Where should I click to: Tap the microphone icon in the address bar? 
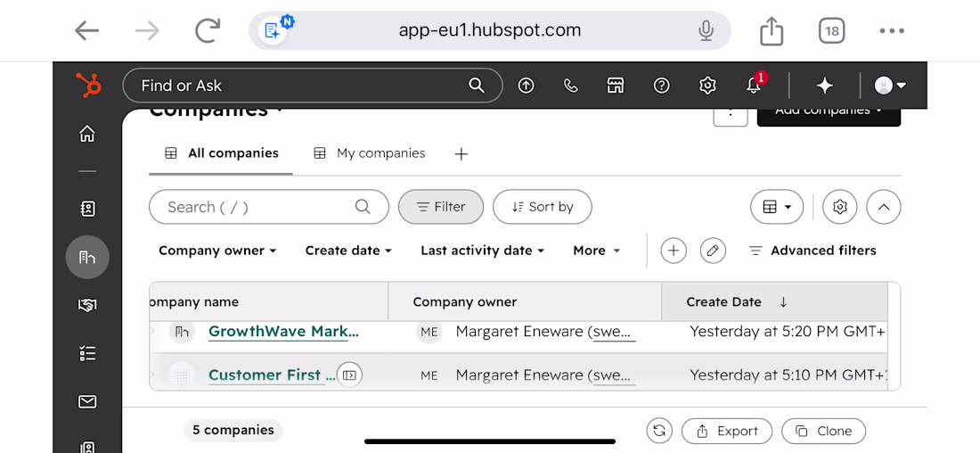click(x=706, y=30)
